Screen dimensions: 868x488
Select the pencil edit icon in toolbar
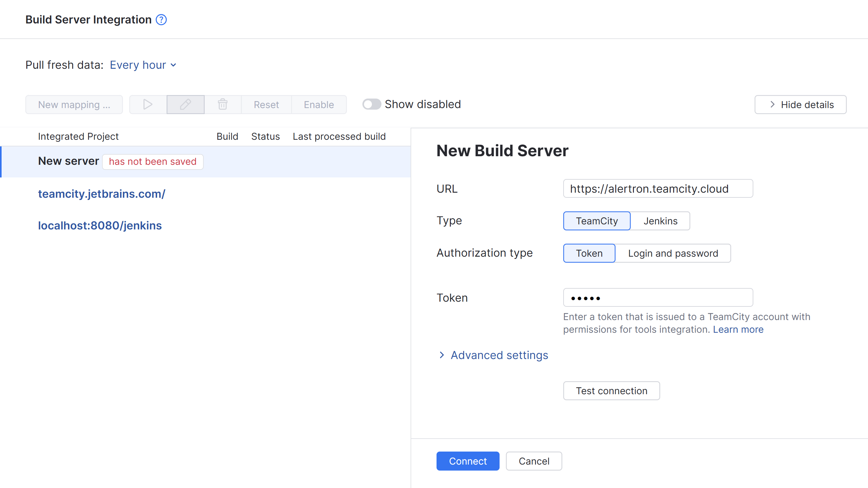[185, 105]
